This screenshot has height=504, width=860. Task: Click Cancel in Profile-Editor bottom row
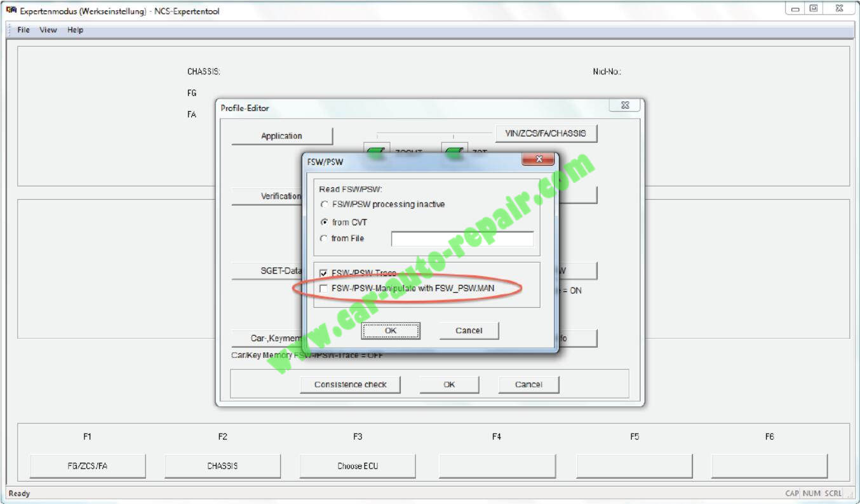coord(528,385)
